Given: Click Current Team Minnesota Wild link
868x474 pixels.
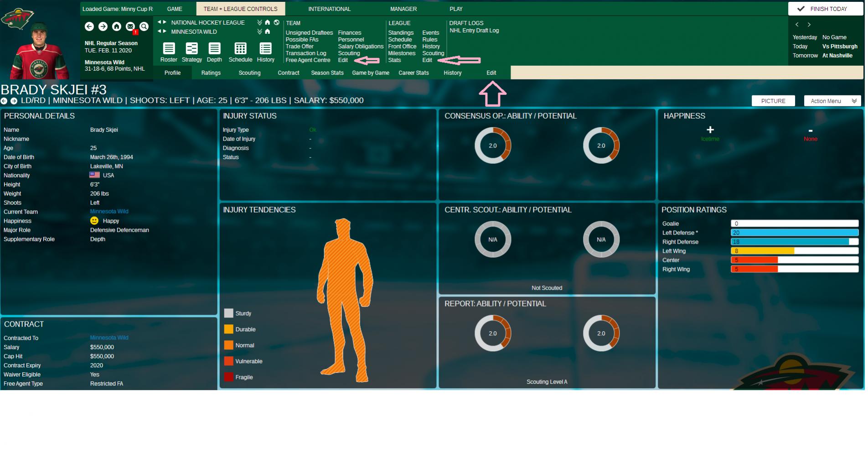Looking at the screenshot, I should [x=109, y=211].
